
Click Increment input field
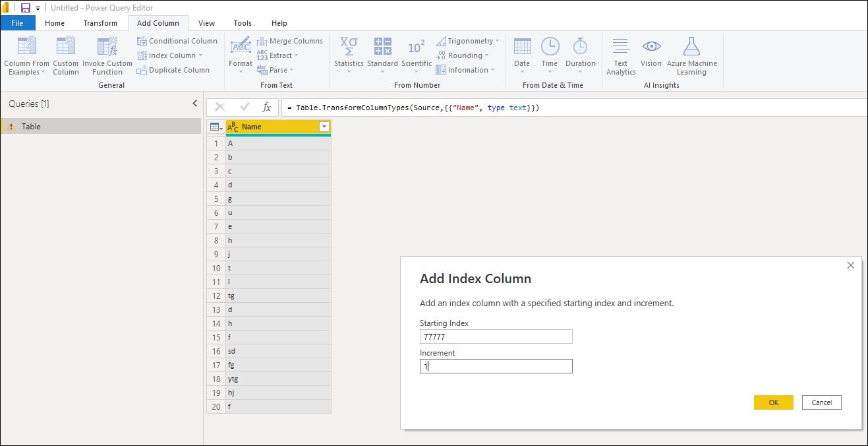click(496, 366)
